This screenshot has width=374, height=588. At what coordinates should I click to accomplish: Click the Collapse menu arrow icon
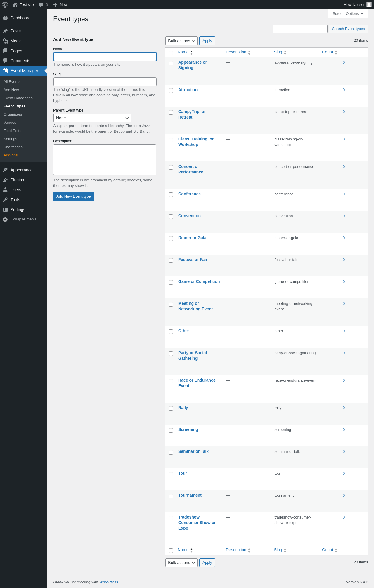pos(5,219)
